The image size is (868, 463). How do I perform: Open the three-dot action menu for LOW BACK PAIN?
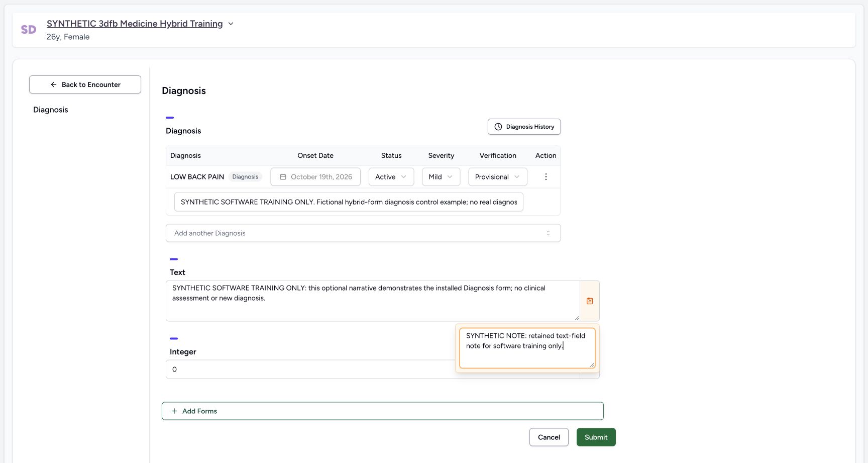[546, 177]
